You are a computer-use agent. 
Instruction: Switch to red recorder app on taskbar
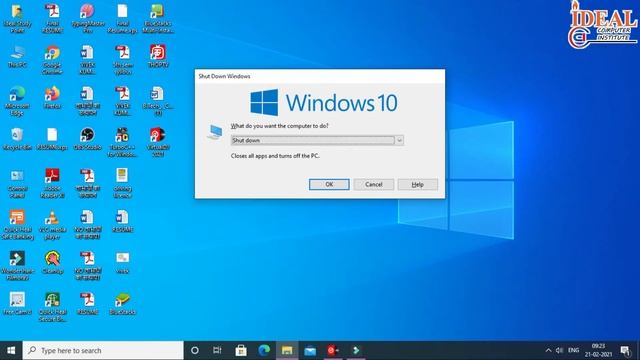tap(333, 351)
